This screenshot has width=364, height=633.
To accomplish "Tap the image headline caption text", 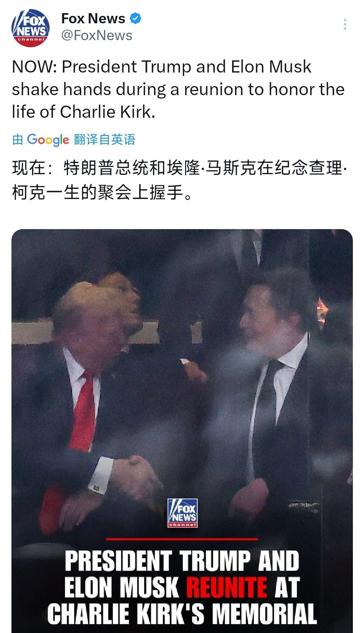I will point(182,587).
